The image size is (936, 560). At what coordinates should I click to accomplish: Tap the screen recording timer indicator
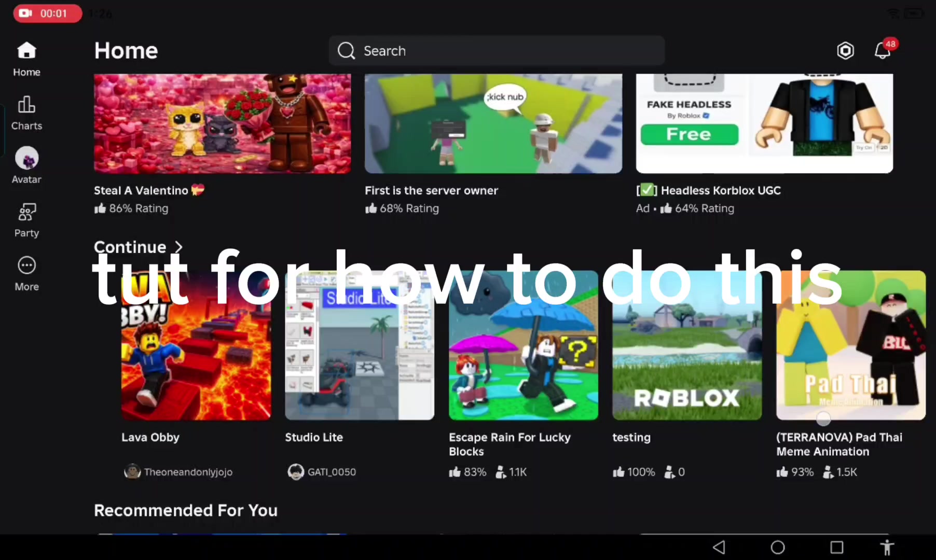(48, 13)
